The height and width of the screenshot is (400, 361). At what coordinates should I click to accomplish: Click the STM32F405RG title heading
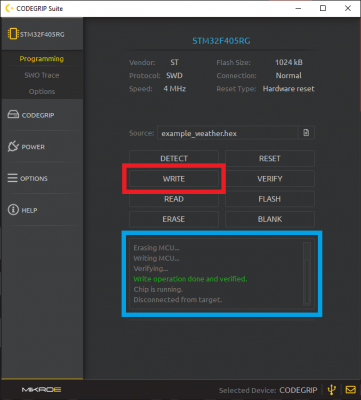[x=221, y=41]
